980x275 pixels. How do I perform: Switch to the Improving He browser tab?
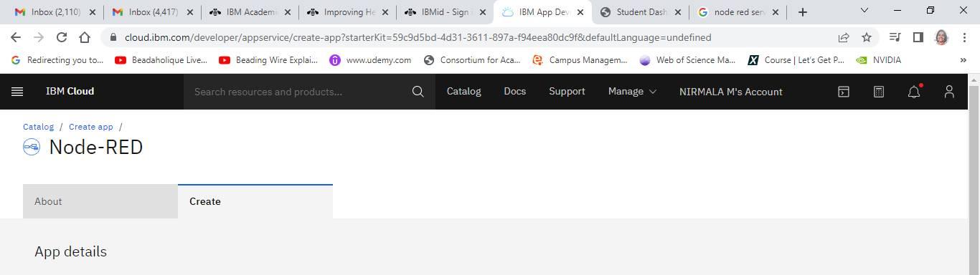[x=348, y=12]
